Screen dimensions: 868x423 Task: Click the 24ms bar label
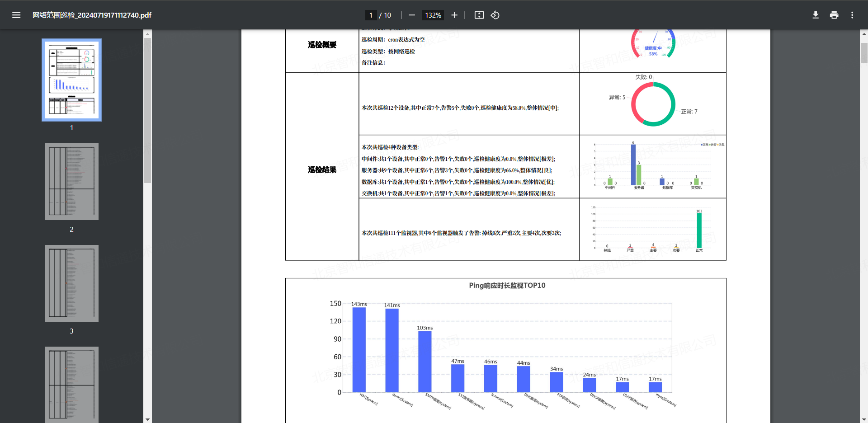590,375
